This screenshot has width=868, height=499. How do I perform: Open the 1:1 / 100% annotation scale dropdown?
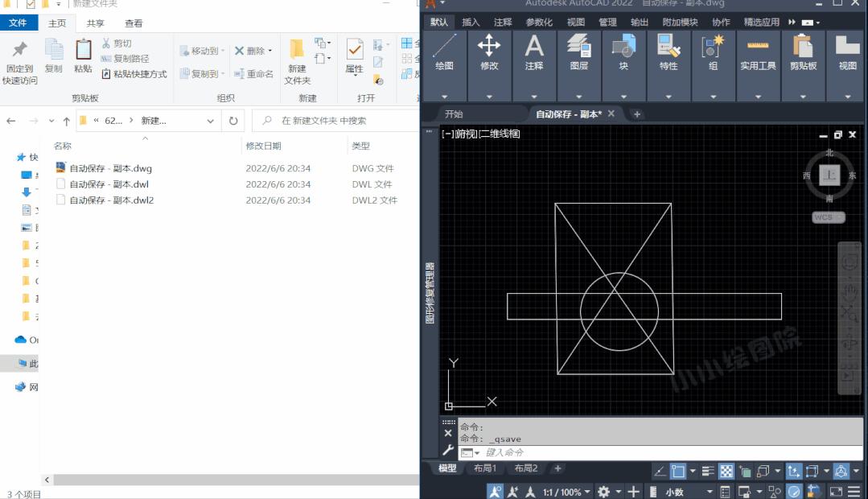(x=567, y=491)
